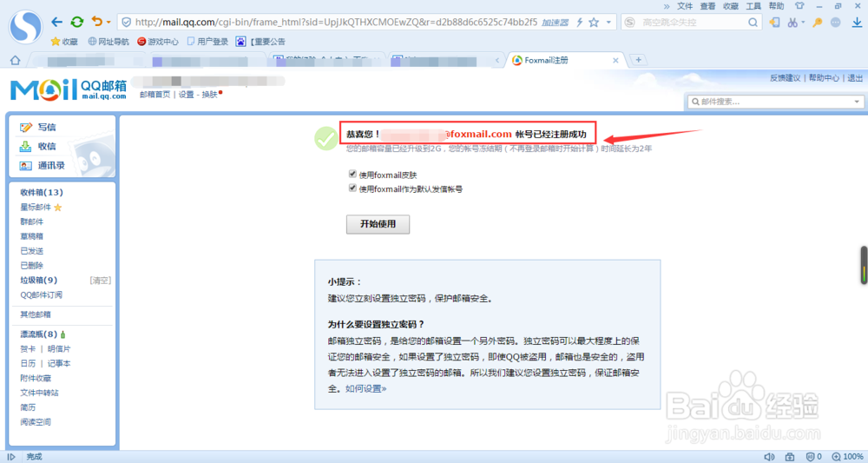868x463 pixels.
Task: Click the scissors screenshot tool icon
Action: [x=792, y=23]
